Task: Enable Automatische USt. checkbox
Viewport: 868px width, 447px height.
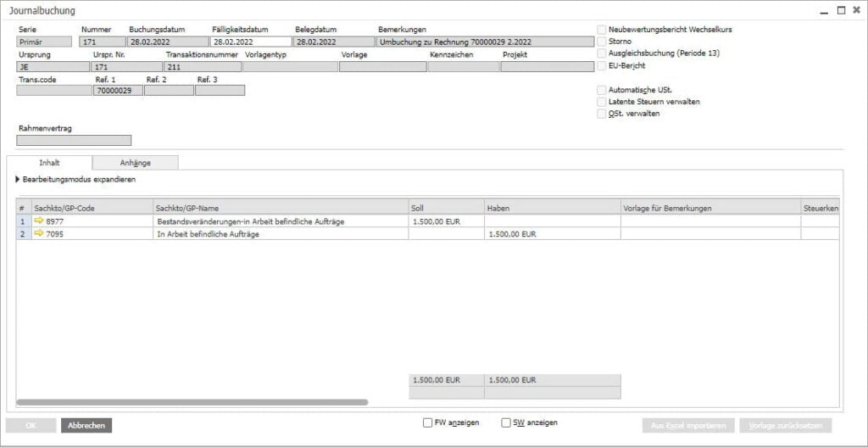Action: coord(602,89)
